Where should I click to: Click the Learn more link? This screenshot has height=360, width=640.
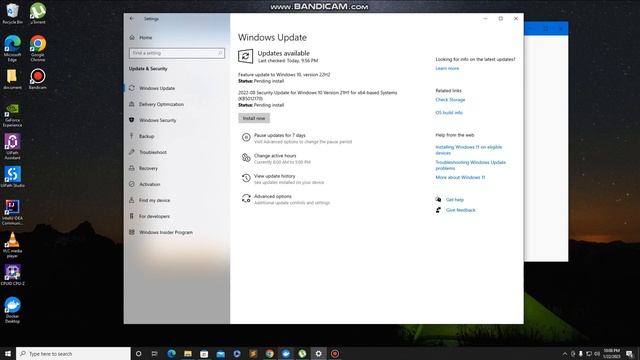click(x=447, y=69)
